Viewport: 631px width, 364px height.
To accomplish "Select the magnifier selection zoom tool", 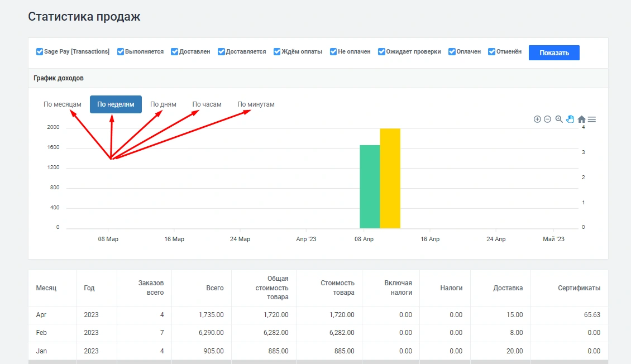I will 559,119.
